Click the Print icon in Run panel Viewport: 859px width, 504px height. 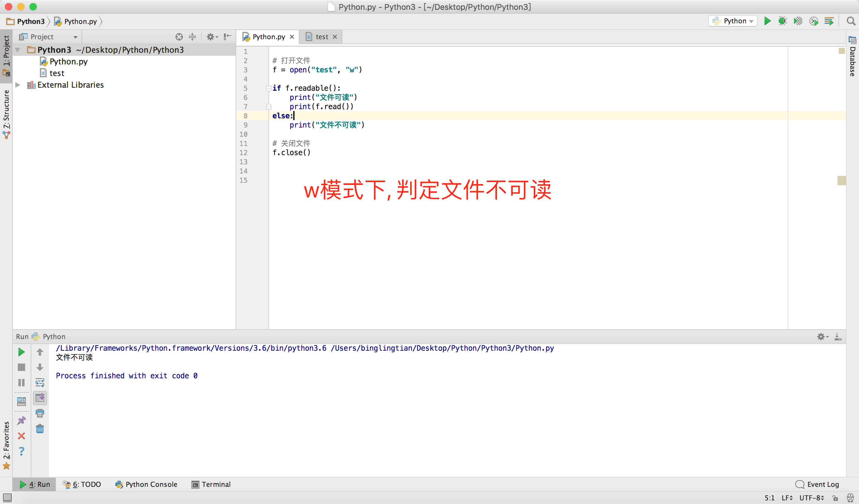(40, 414)
